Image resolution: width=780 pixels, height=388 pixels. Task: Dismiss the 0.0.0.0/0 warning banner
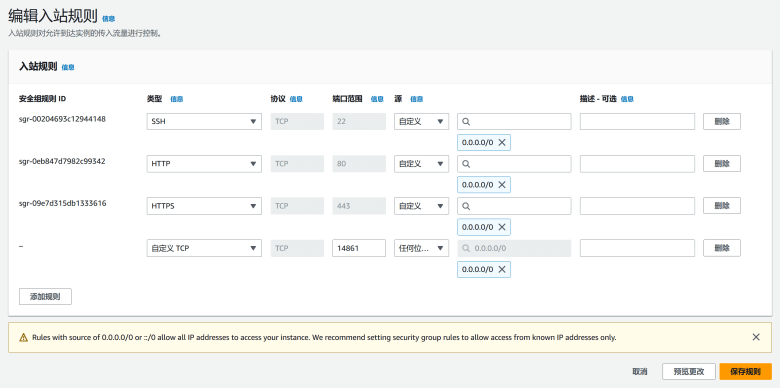point(756,337)
